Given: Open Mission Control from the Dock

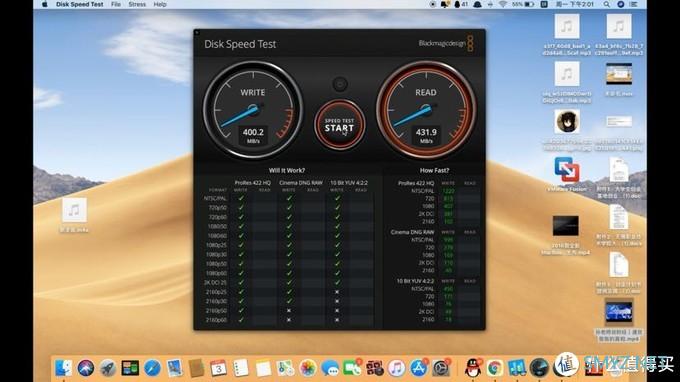Looking at the screenshot, I should click(130, 368).
